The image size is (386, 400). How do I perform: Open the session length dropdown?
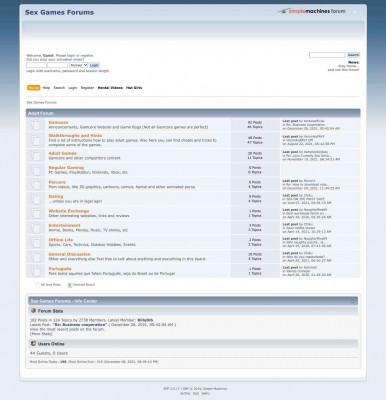pyautogui.click(x=79, y=65)
